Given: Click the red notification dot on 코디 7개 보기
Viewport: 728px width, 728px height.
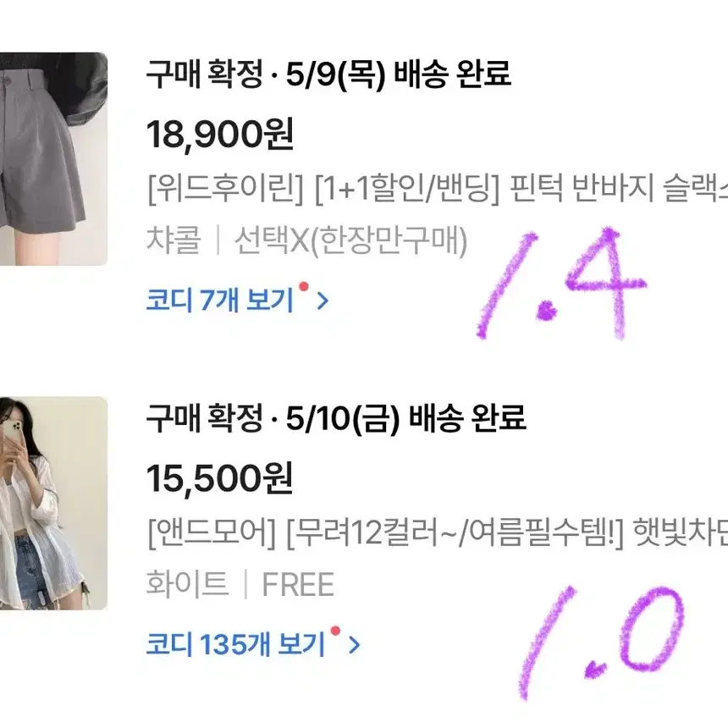Looking at the screenshot, I should 304,286.
